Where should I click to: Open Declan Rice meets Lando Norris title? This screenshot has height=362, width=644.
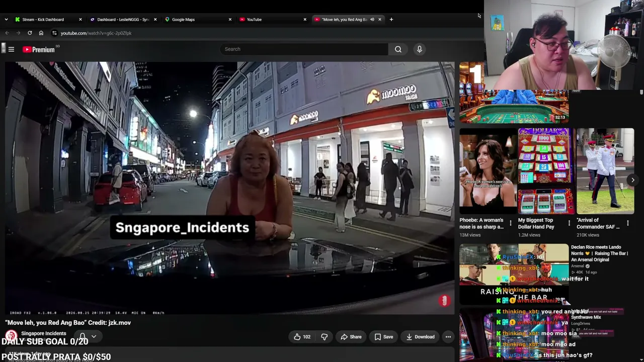[x=599, y=253]
